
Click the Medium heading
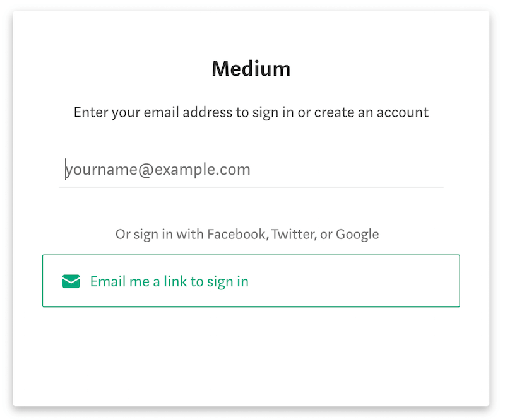click(x=251, y=68)
